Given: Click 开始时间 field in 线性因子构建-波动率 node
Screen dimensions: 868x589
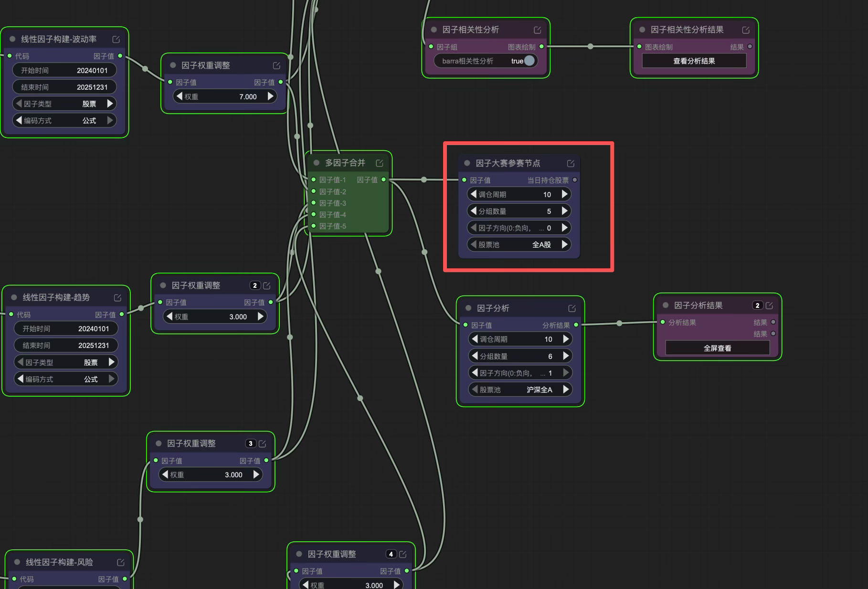Looking at the screenshot, I should tap(64, 70).
